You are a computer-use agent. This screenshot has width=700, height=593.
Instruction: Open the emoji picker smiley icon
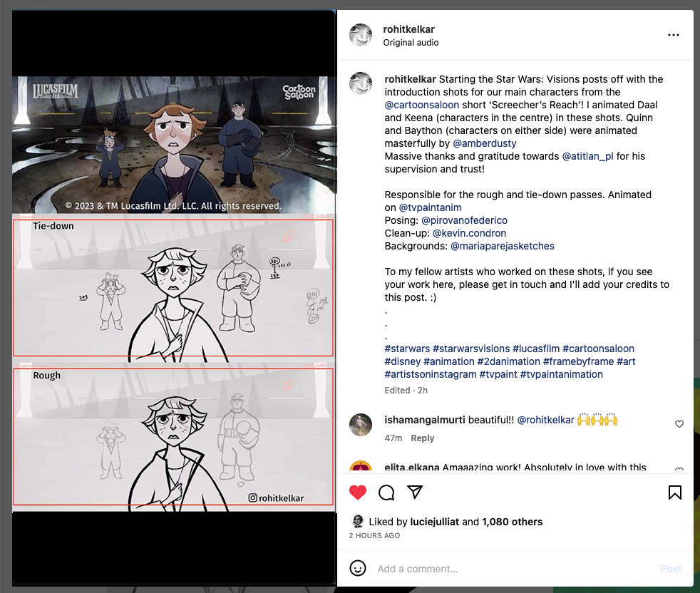tap(358, 568)
